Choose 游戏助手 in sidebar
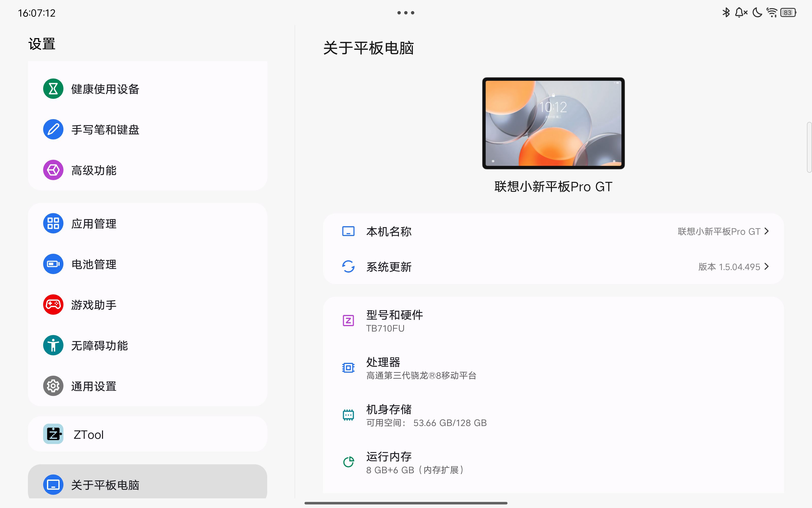This screenshot has height=508, width=812. [x=148, y=305]
